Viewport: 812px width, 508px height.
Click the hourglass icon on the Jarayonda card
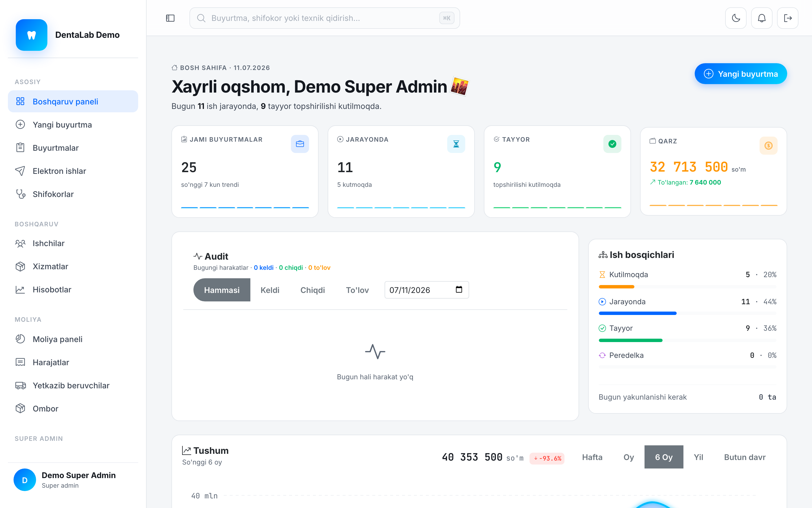[x=456, y=144]
